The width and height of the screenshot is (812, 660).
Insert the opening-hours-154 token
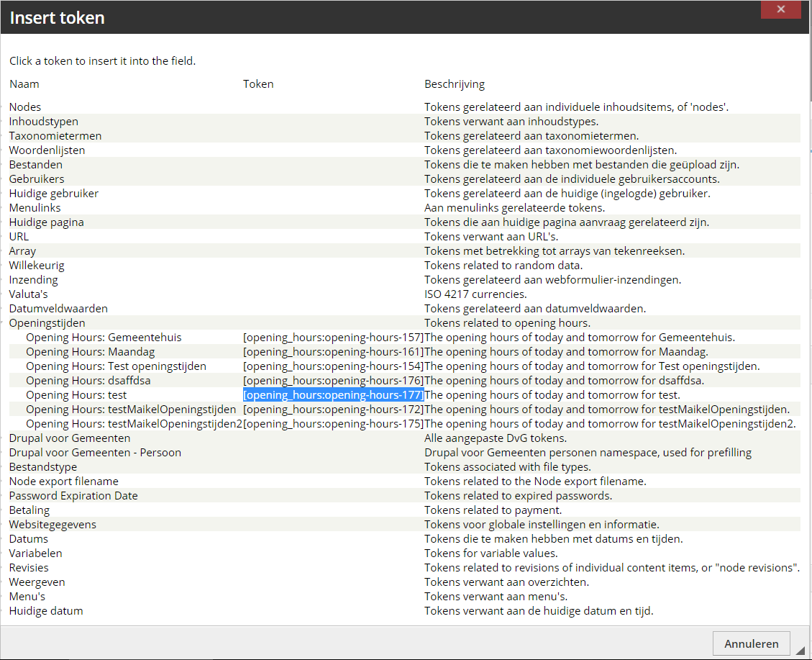pos(333,366)
